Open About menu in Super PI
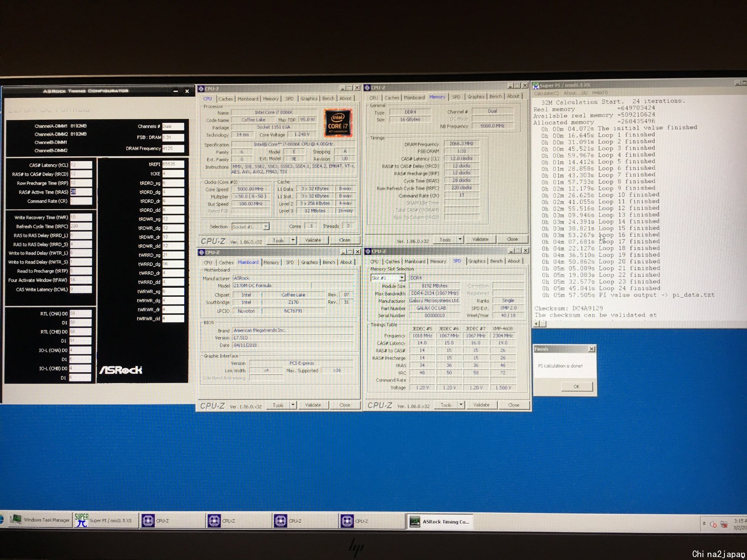This screenshot has width=747, height=560. click(x=576, y=93)
